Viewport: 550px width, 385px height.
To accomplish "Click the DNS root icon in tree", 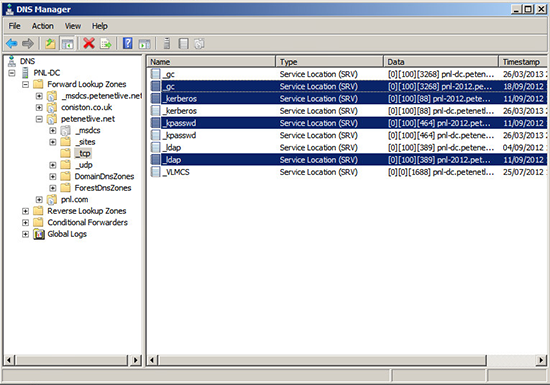I will point(12,61).
